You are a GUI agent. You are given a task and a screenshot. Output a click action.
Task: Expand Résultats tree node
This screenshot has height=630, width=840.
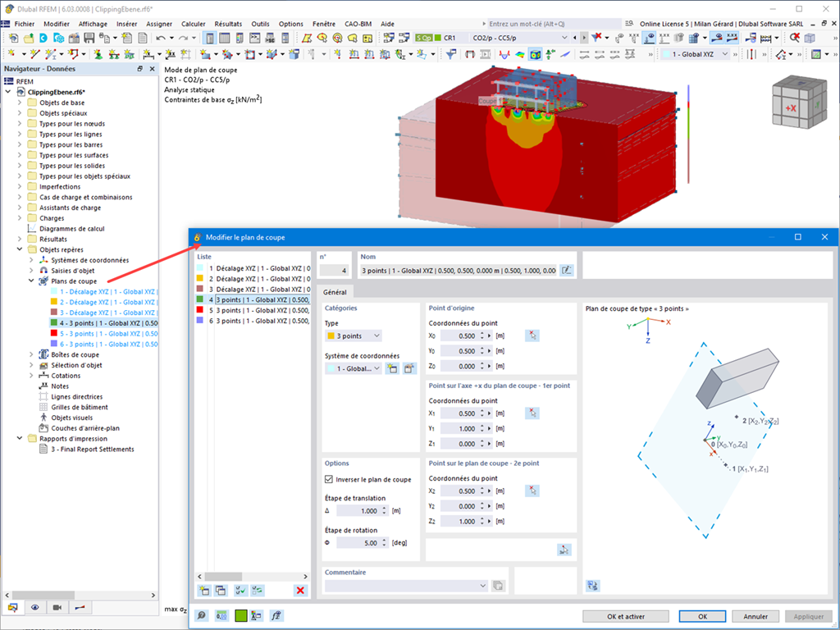(20, 239)
